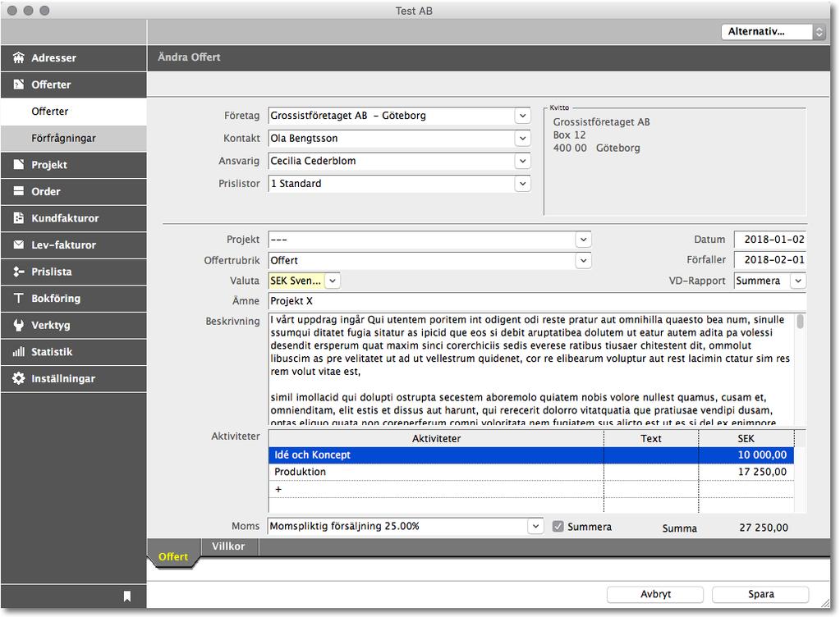Viewport: 840px width, 617px height.
Task: Click the Order icon in the sidebar
Action: pos(19,191)
